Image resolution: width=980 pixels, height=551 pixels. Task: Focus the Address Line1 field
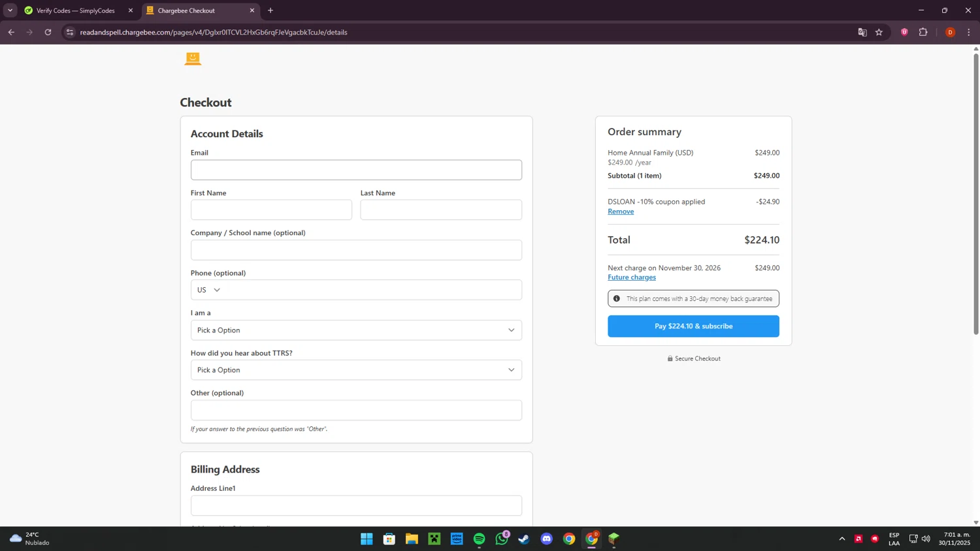coord(356,505)
